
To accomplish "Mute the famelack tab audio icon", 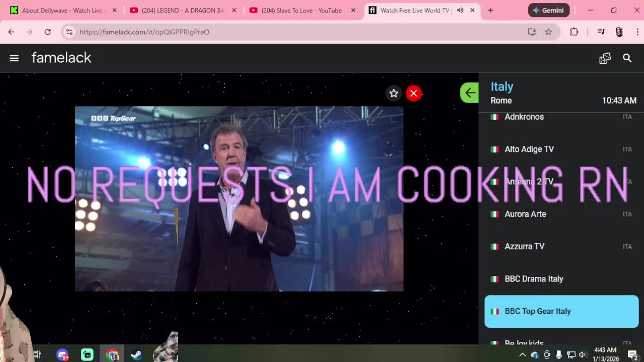I will 460,10.
